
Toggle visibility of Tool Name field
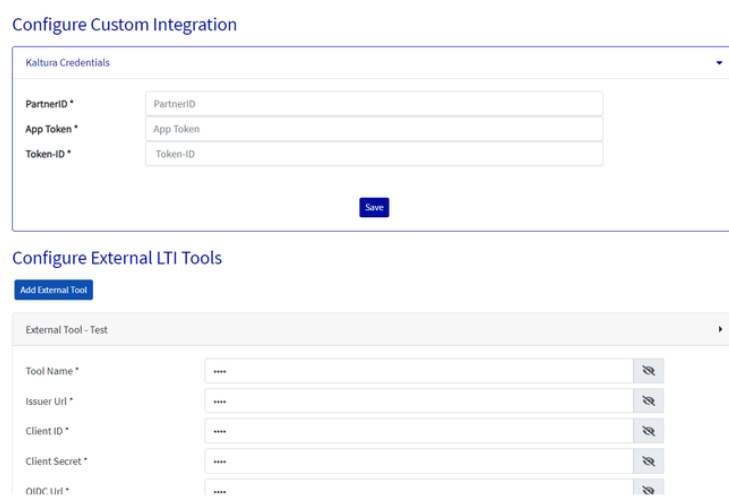(x=648, y=371)
